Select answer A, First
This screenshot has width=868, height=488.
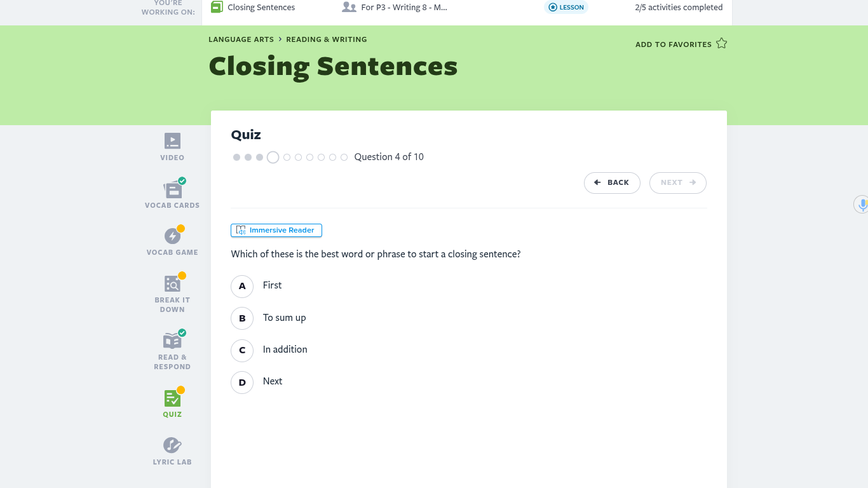tap(242, 286)
